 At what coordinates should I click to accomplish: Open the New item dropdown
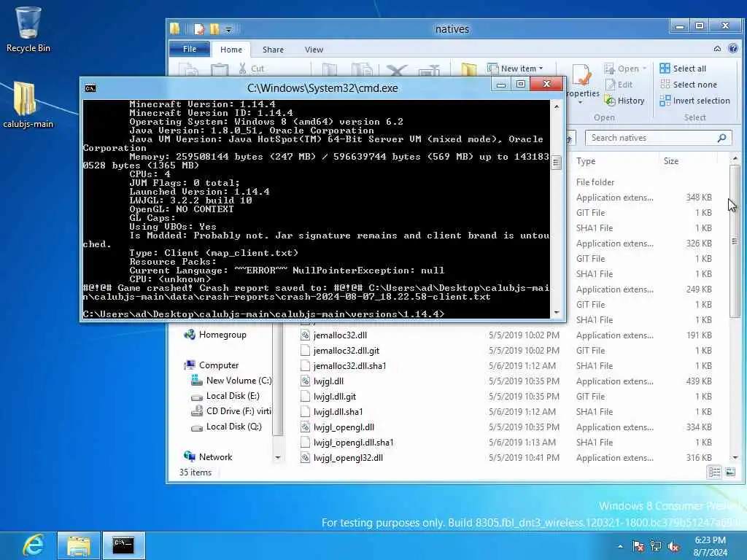click(516, 68)
